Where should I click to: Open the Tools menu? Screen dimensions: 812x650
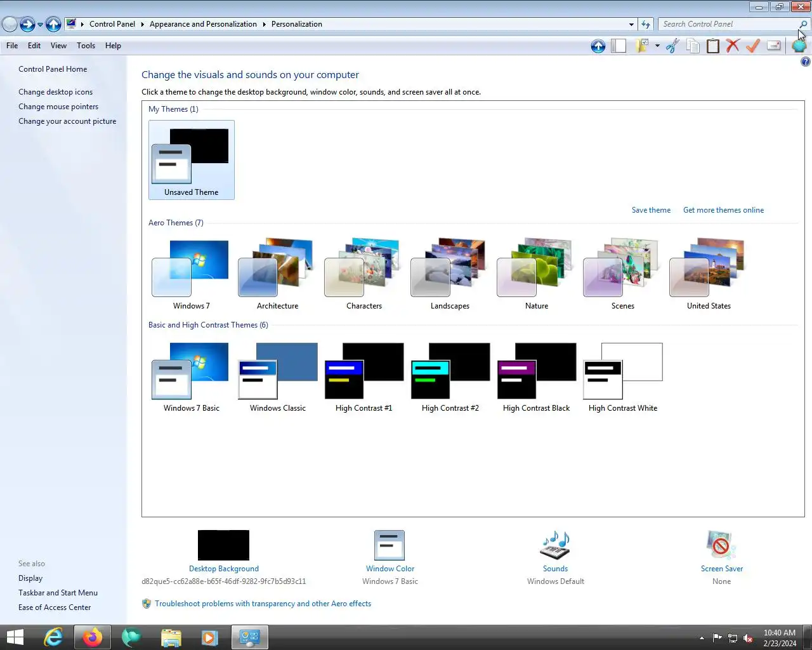click(86, 46)
